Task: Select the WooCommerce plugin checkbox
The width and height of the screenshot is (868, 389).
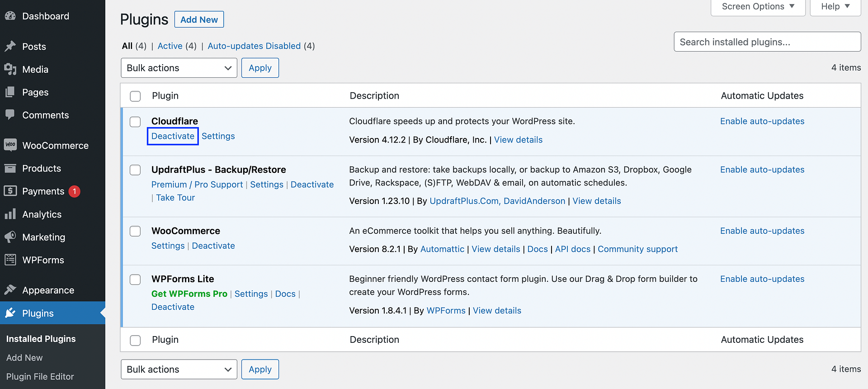Action: coord(135,231)
